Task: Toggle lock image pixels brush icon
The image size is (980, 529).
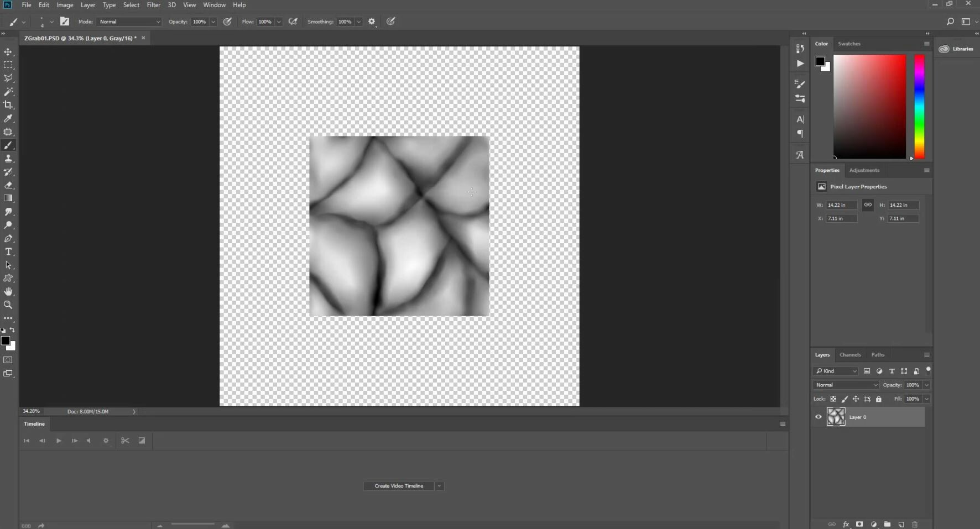Action: pyautogui.click(x=845, y=399)
